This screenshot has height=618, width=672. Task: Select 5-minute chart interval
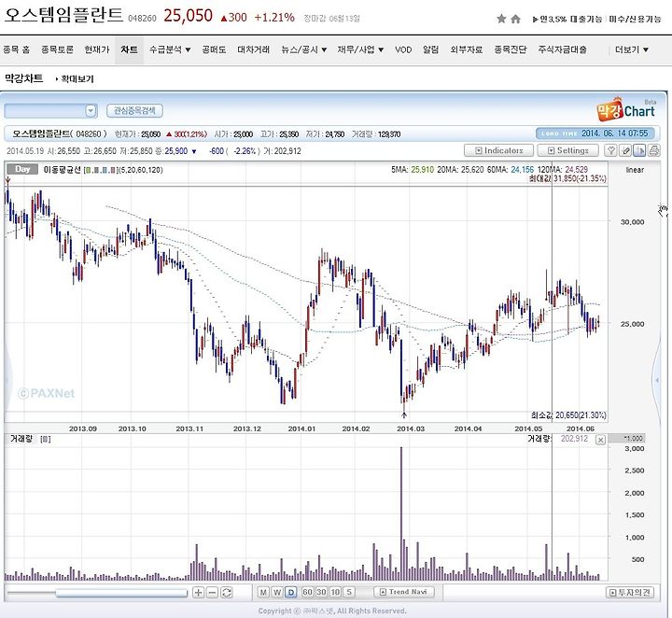coord(349,592)
